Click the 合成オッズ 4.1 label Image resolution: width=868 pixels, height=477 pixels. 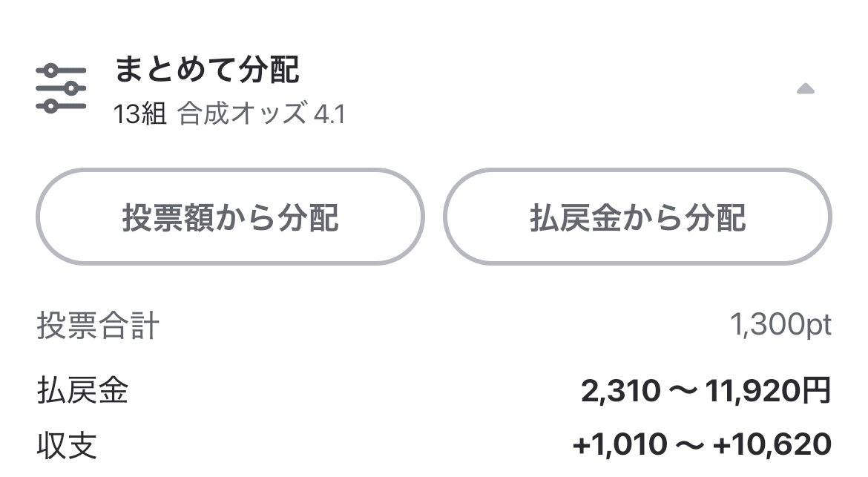point(261,114)
